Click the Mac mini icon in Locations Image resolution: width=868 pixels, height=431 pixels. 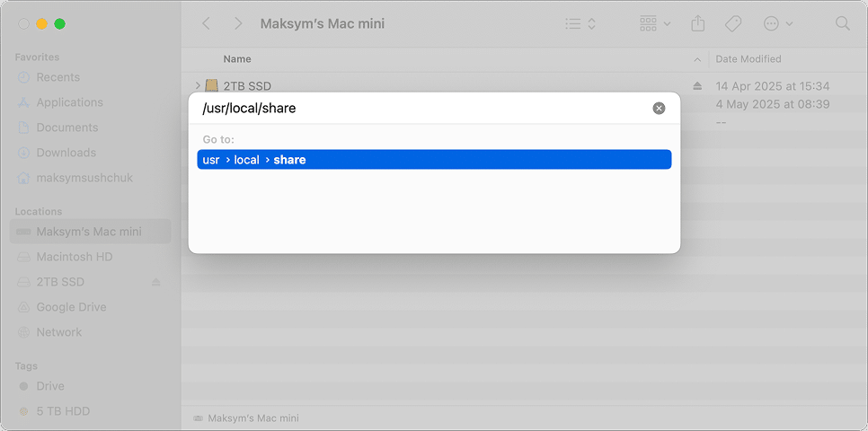23,232
